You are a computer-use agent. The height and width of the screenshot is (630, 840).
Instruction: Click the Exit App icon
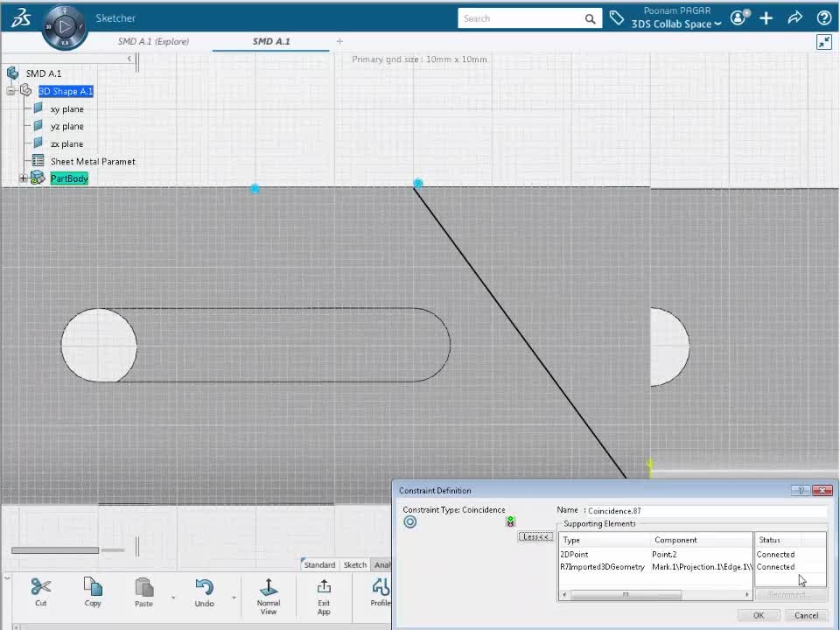click(324, 588)
